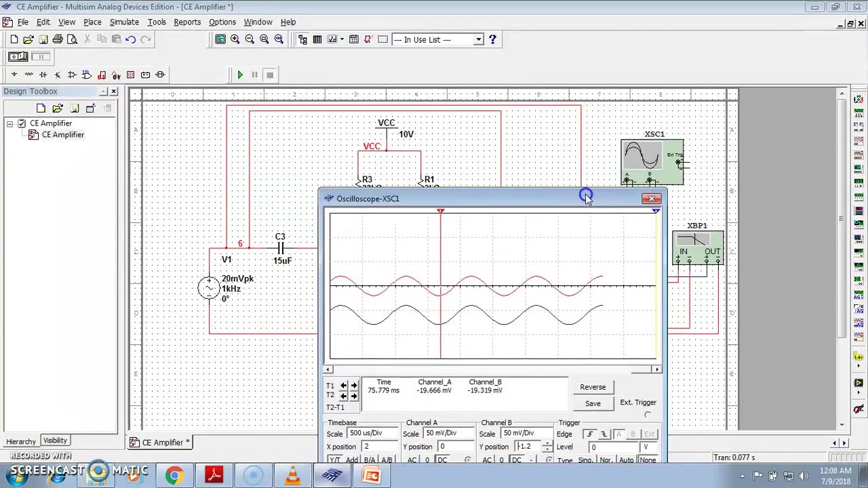
Task: Select Y/T display mode in Timebase
Action: pyautogui.click(x=334, y=460)
